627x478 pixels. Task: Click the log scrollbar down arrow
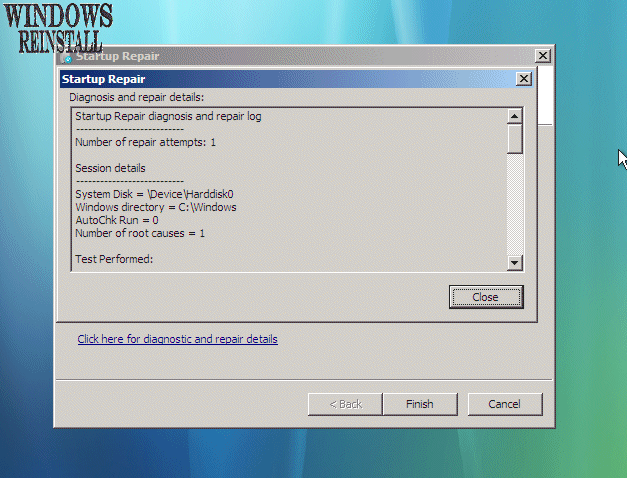coord(515,263)
